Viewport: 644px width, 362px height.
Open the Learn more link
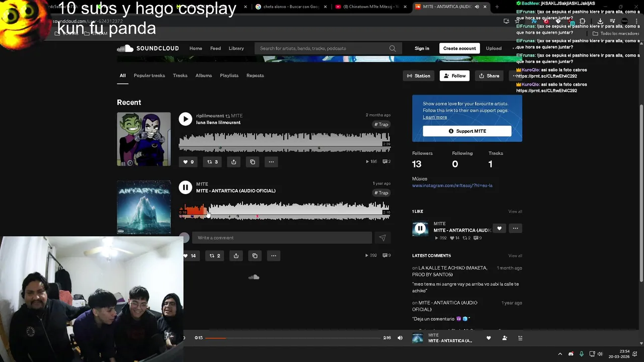click(x=435, y=117)
